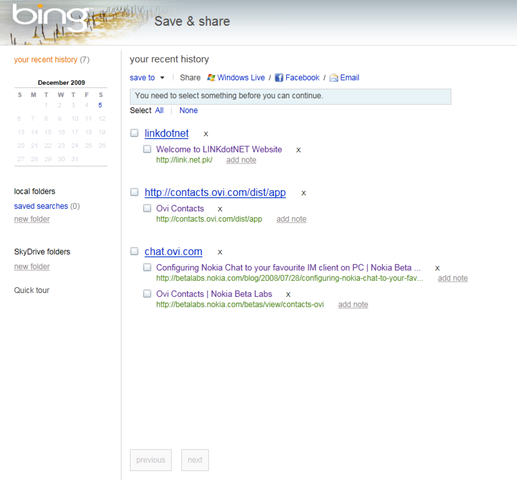The height and width of the screenshot is (480, 517).
Task: Click Select All link
Action: (159, 110)
